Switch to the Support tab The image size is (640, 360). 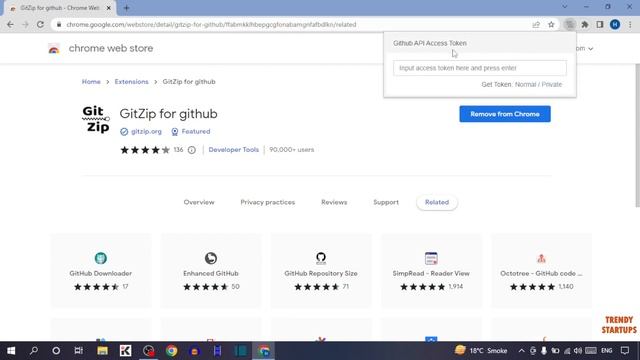click(386, 202)
